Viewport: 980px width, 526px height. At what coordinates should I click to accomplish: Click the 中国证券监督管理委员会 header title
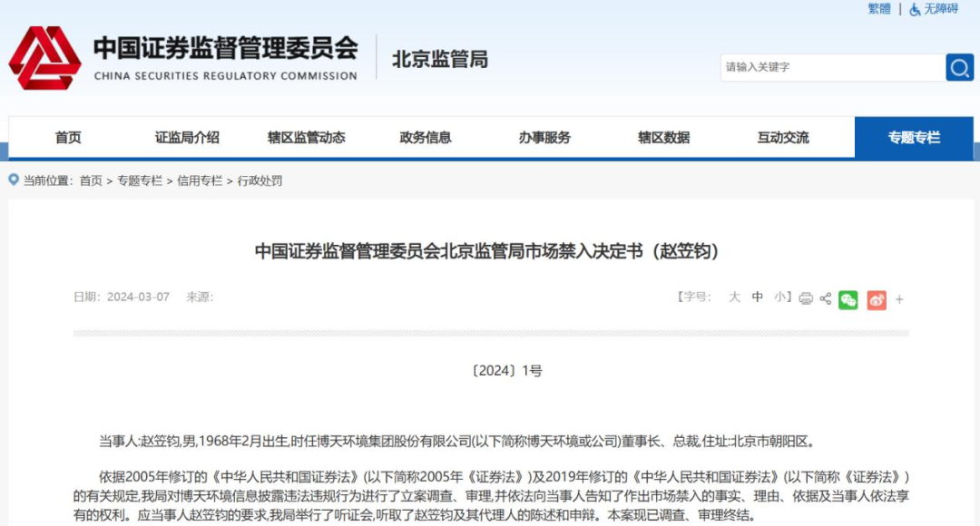[226, 48]
